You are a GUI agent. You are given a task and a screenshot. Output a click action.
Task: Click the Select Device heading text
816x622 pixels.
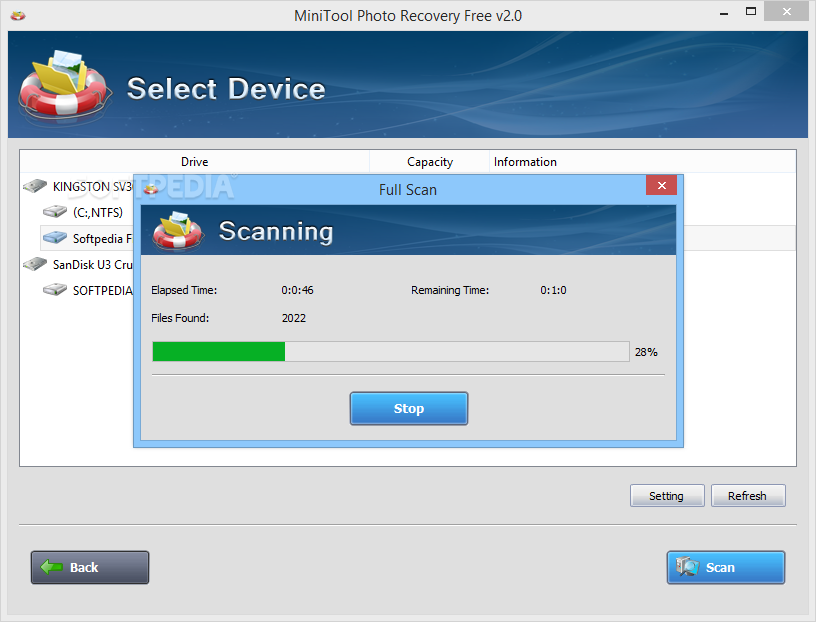(x=226, y=88)
